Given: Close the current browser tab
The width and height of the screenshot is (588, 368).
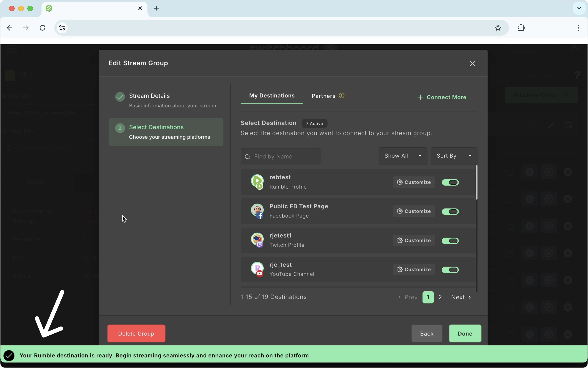Looking at the screenshot, I should coord(140,8).
